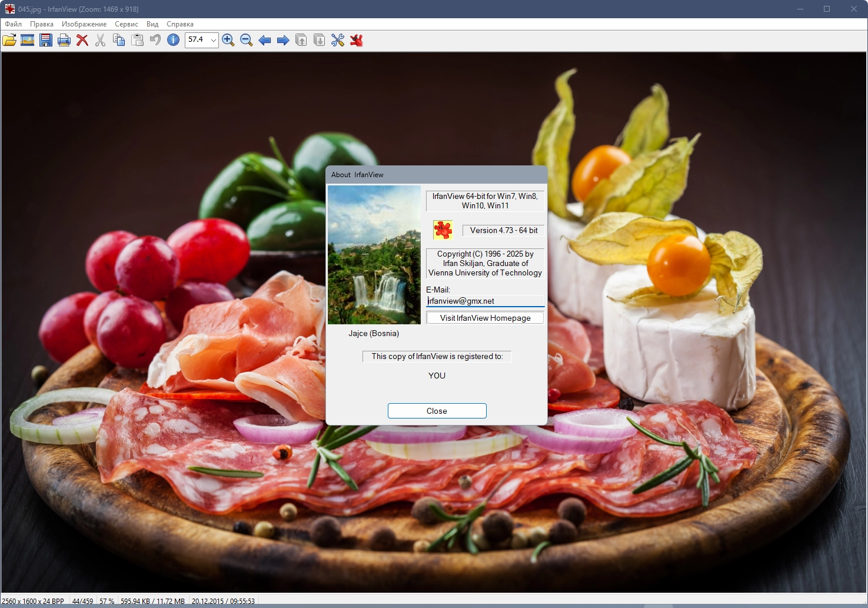Open the Файл menu

[x=14, y=24]
